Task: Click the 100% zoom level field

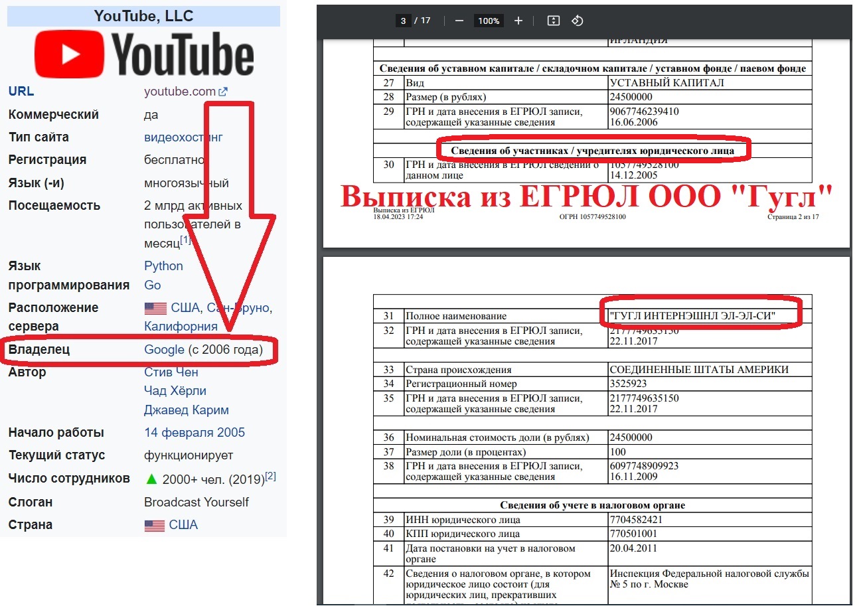Action: tap(489, 21)
